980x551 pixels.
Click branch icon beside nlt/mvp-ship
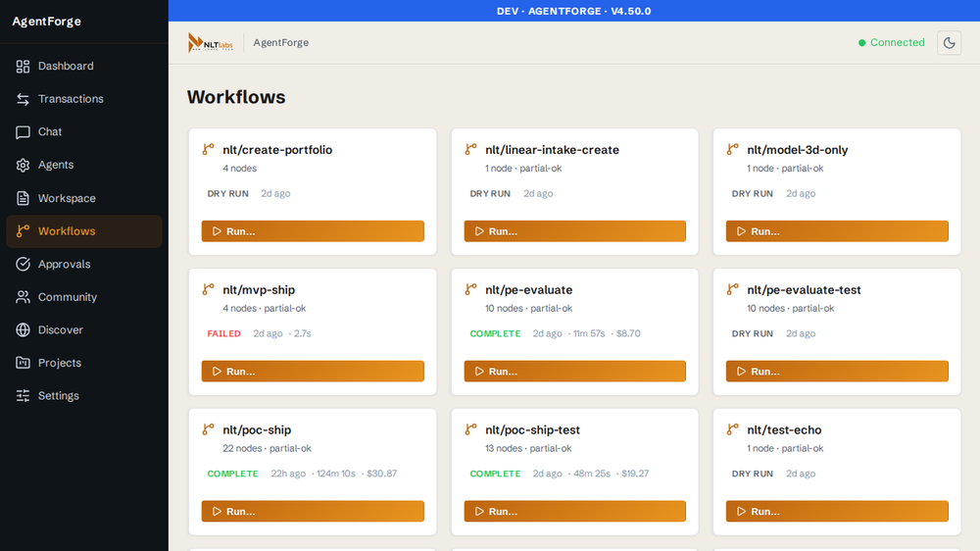point(208,289)
